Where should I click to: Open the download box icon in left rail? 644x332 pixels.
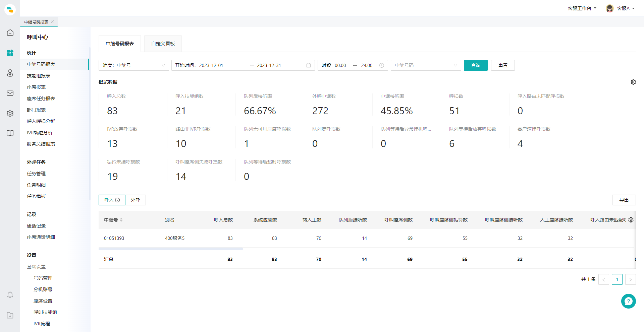pos(10,315)
